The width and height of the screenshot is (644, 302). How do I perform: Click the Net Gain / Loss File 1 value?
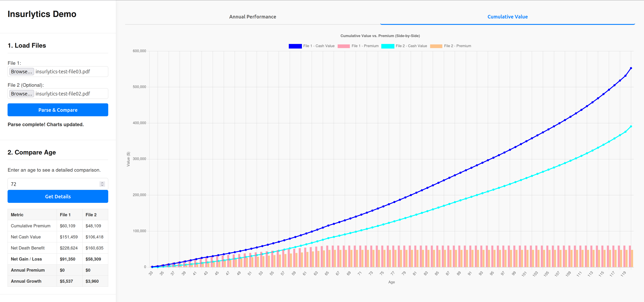click(68, 259)
